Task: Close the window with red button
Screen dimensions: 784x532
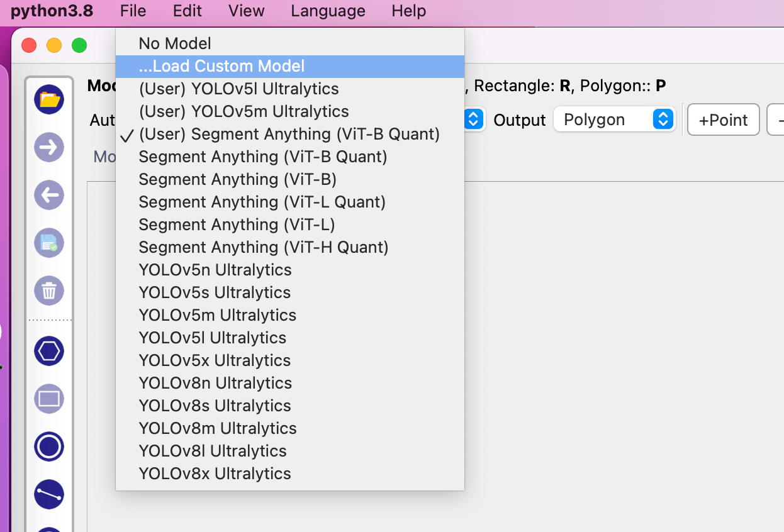Action: click(29, 45)
